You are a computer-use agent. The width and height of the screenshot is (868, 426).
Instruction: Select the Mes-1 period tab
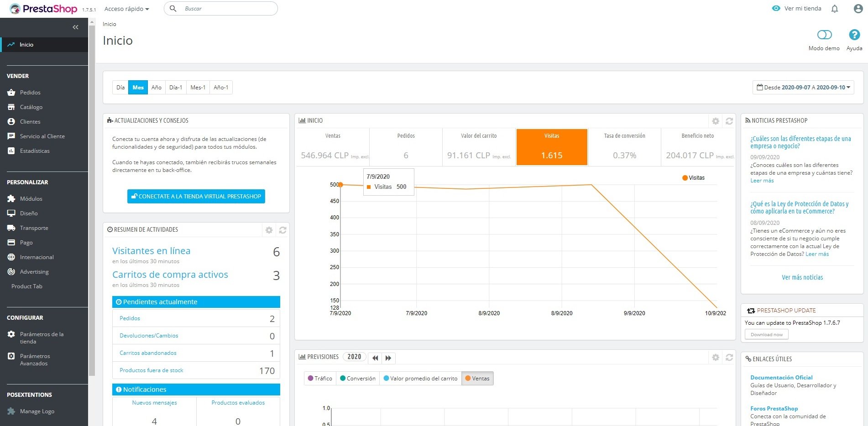(x=198, y=88)
